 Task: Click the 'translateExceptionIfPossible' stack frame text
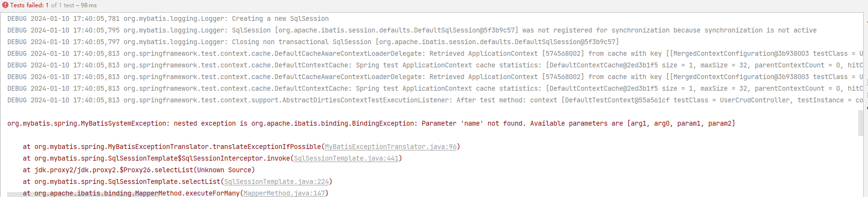click(267, 147)
